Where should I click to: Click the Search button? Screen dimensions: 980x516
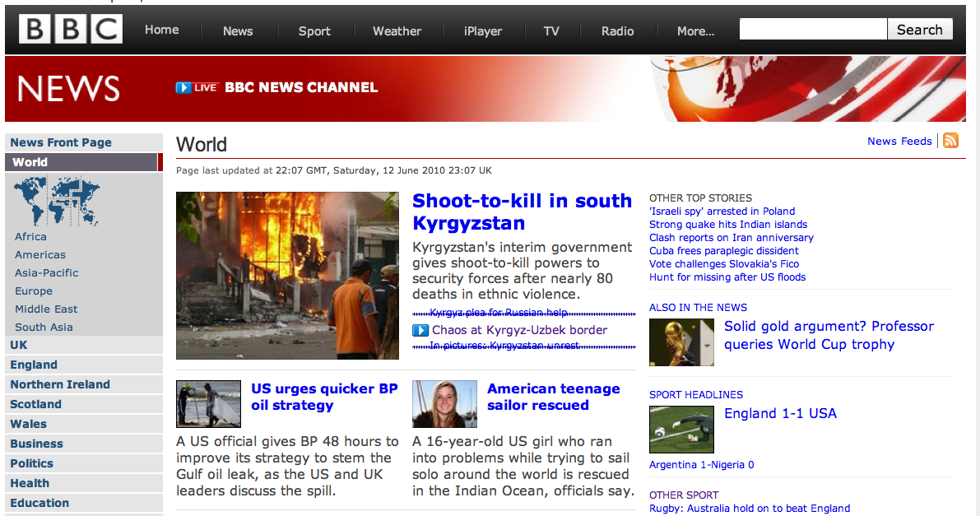click(x=920, y=30)
